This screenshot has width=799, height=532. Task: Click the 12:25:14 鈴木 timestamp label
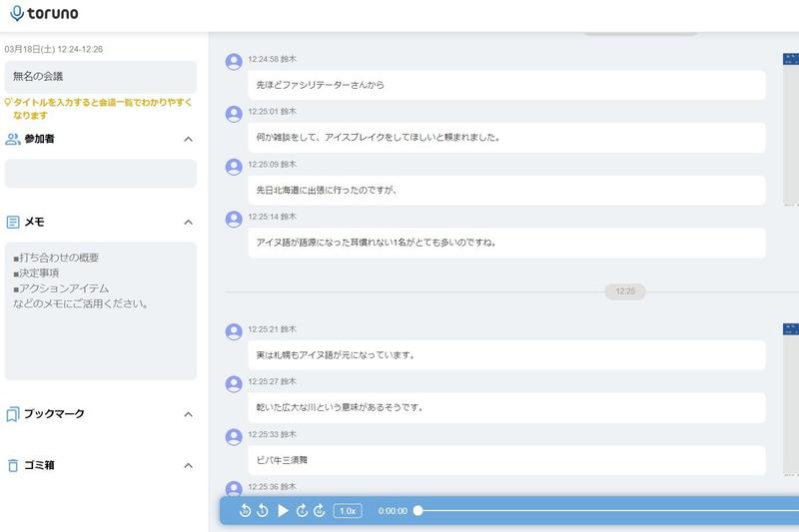point(272,217)
